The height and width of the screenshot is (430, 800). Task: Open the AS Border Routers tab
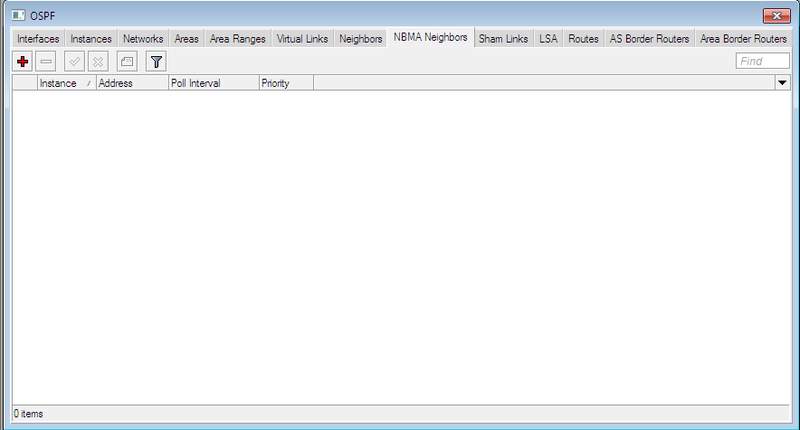coord(649,39)
